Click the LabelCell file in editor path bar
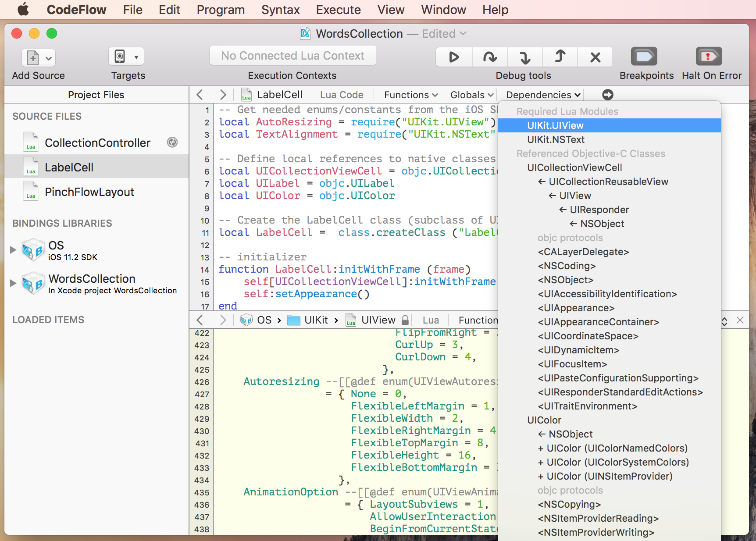Screen dimensions: 756x541 tap(272, 95)
